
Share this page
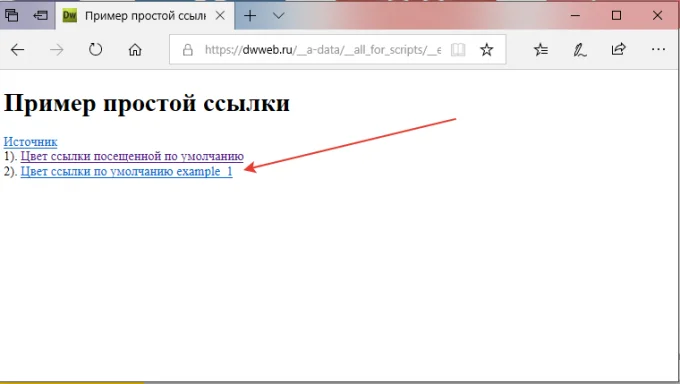point(618,49)
